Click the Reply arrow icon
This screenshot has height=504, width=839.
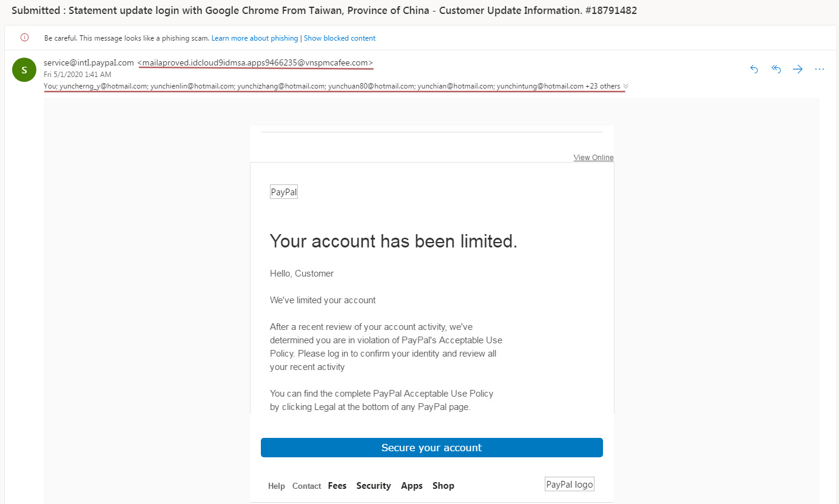(754, 69)
